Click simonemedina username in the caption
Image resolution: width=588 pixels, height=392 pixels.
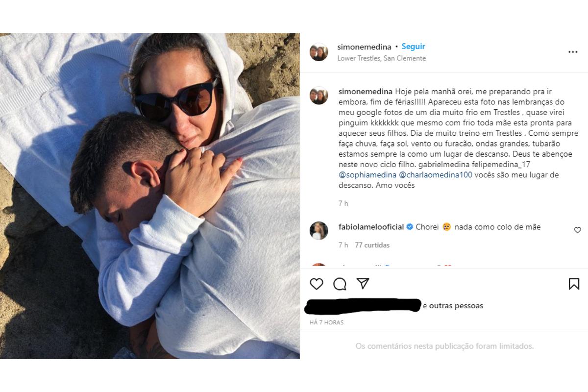364,92
